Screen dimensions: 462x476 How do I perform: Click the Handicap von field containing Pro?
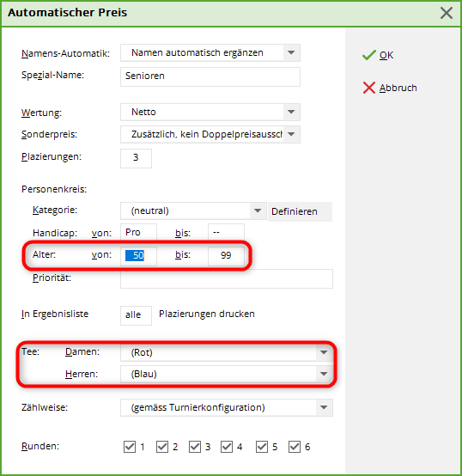pyautogui.click(x=138, y=233)
